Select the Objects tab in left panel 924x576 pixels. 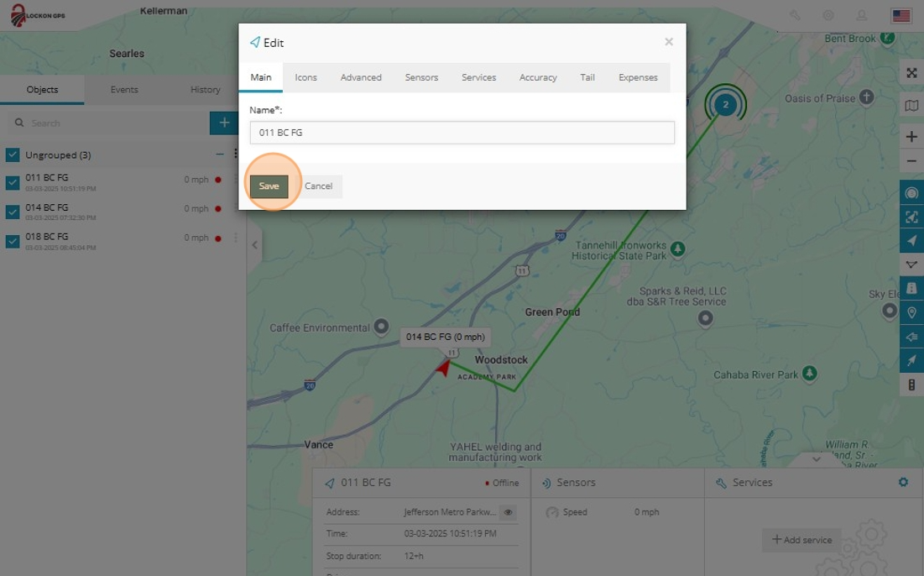(42, 90)
